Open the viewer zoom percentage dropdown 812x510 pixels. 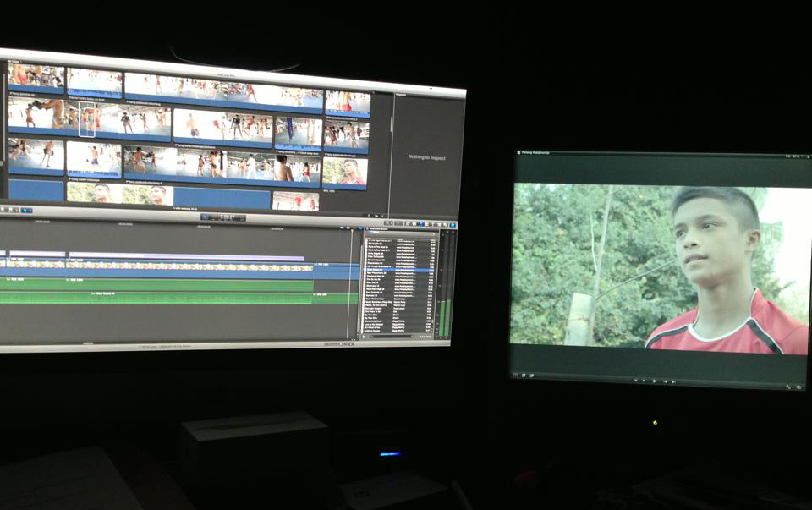point(795,157)
